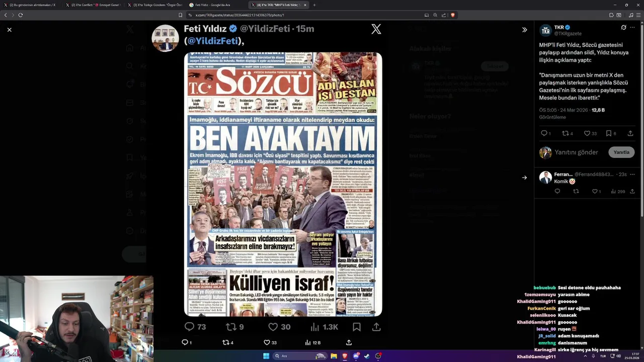Open @YildizFeti mention link in image
This screenshot has width=644, height=362.
213,41
